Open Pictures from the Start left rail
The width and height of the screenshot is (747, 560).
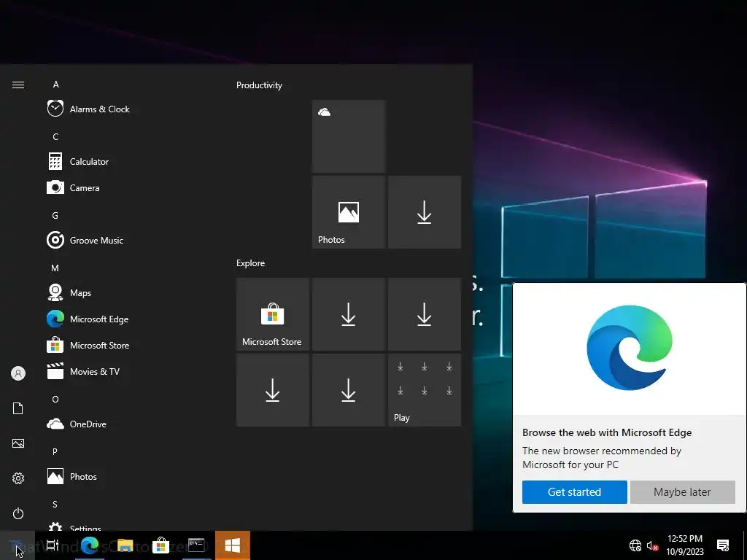(x=18, y=443)
